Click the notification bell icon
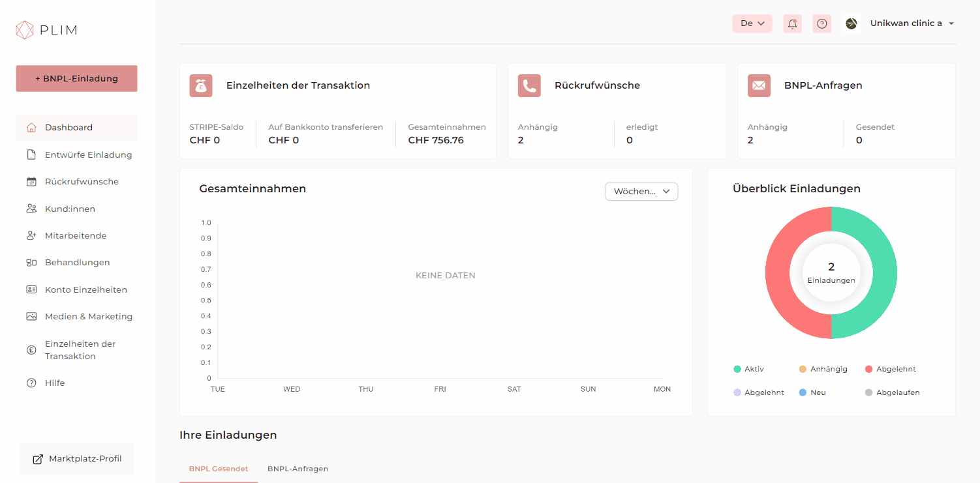This screenshot has width=980, height=483. pyautogui.click(x=792, y=23)
